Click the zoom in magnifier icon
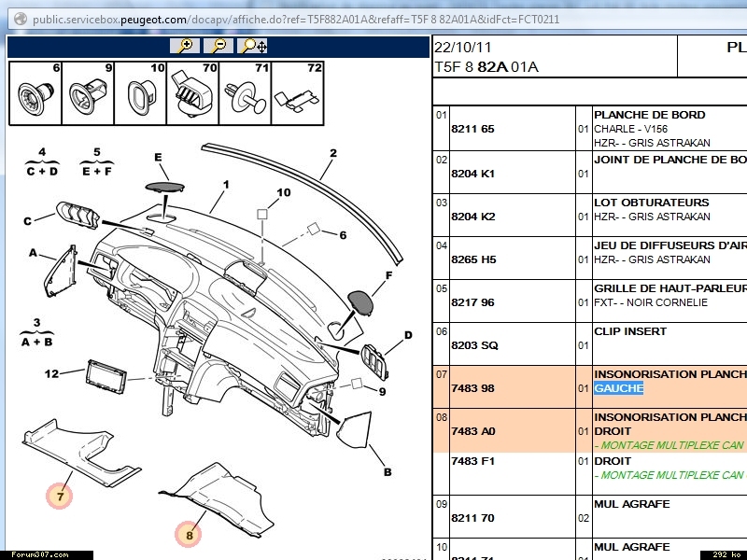The width and height of the screenshot is (747, 560). pyautogui.click(x=185, y=45)
